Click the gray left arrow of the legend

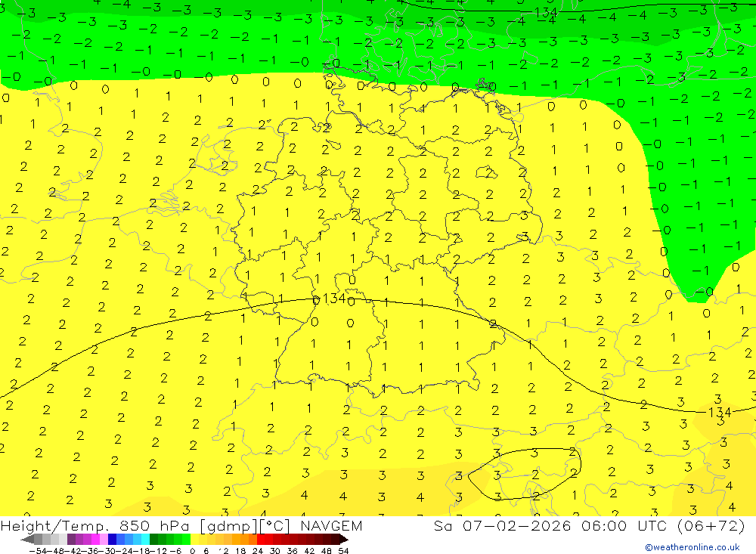pyautogui.click(x=27, y=540)
